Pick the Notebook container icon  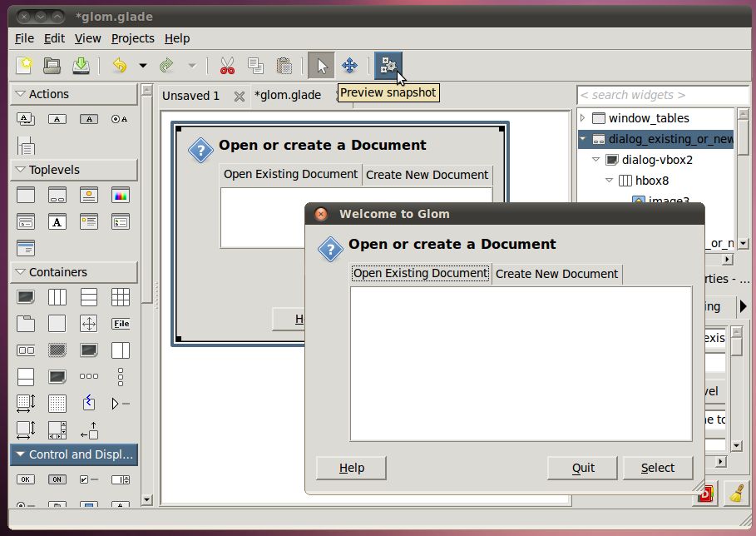[x=26, y=324]
